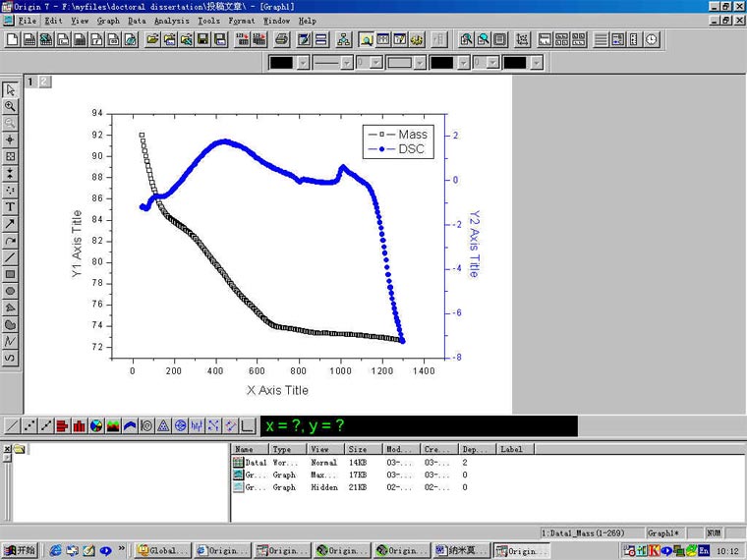Image resolution: width=747 pixels, height=560 pixels.
Task: Select the Polygon drawing tool
Action: click(10, 308)
